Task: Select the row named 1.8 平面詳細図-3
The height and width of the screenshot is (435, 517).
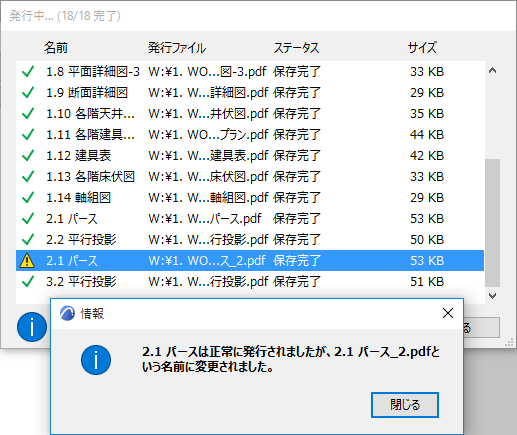Action: [x=250, y=71]
